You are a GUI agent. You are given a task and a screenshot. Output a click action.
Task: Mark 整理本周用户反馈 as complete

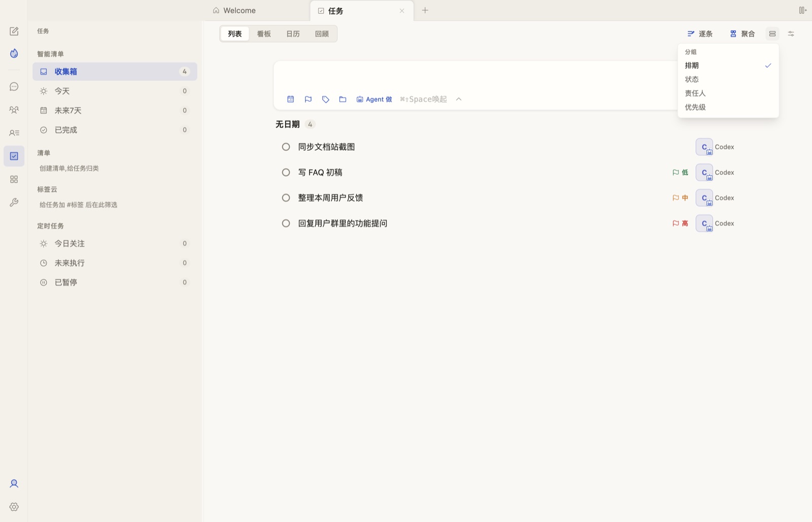tap(286, 198)
